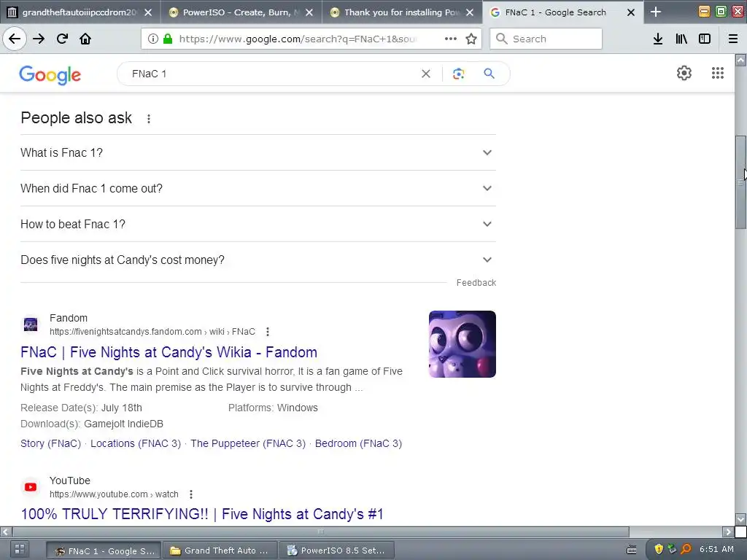
Task: Open the browser home page
Action: 85,39
